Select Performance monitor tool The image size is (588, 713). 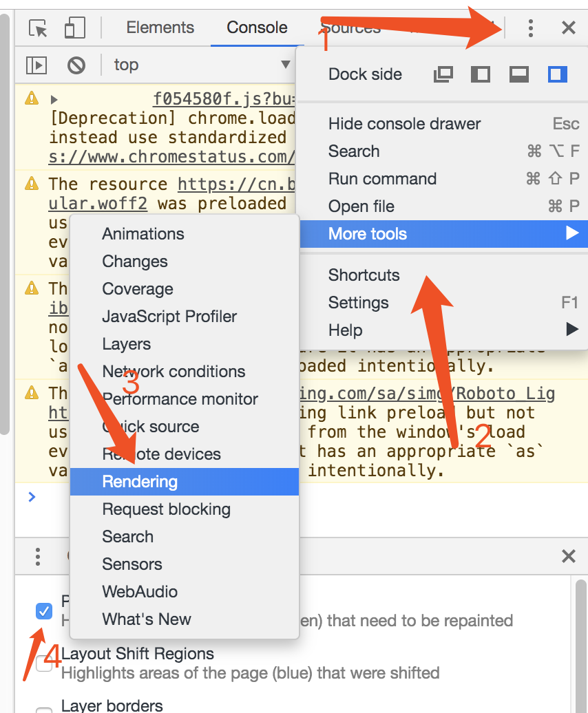(x=185, y=398)
